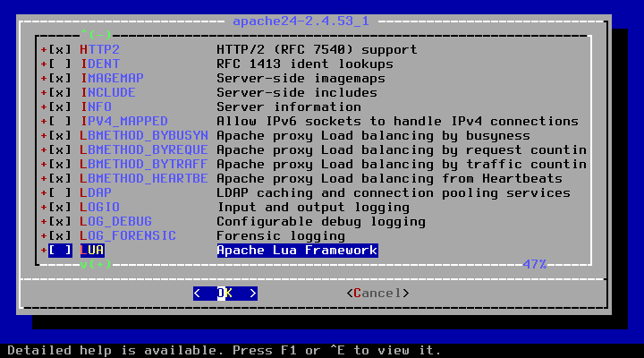The image size is (644, 358).
Task: Click the apache24-2.4.53_1 dialog title
Action: [x=301, y=21]
